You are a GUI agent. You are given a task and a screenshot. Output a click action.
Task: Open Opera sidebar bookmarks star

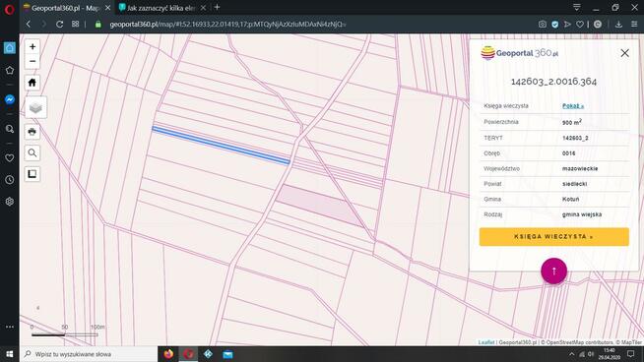[10, 71]
